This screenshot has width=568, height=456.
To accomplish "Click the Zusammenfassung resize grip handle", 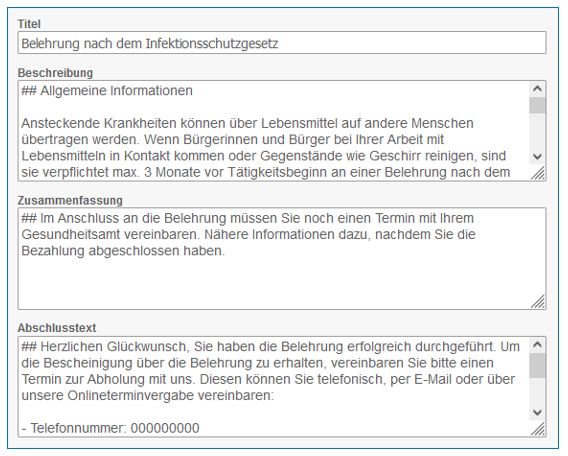I will coord(538,301).
